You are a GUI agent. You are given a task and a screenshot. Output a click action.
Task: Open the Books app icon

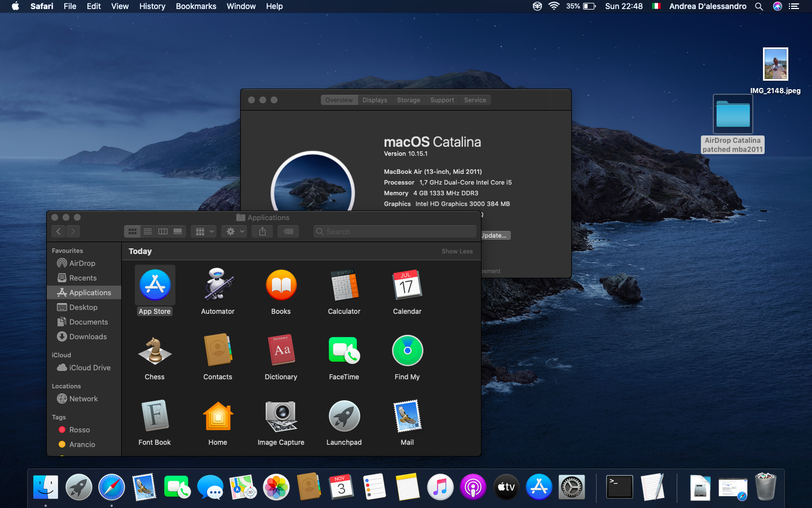tap(281, 285)
